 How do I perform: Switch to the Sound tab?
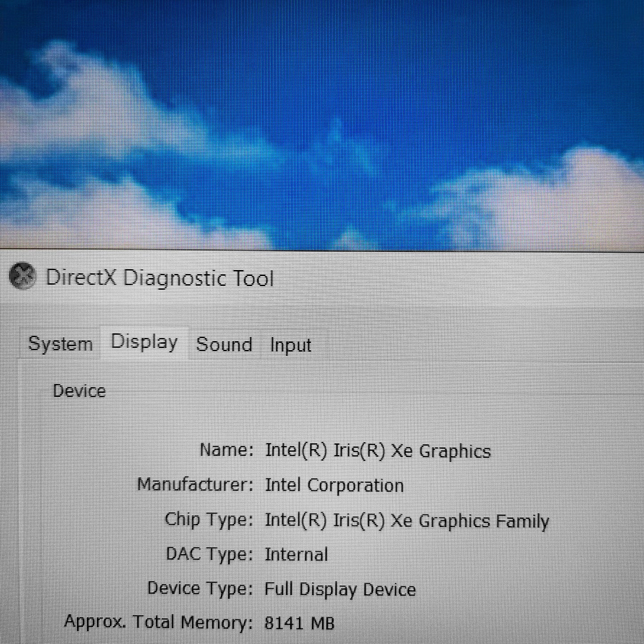coord(224,345)
